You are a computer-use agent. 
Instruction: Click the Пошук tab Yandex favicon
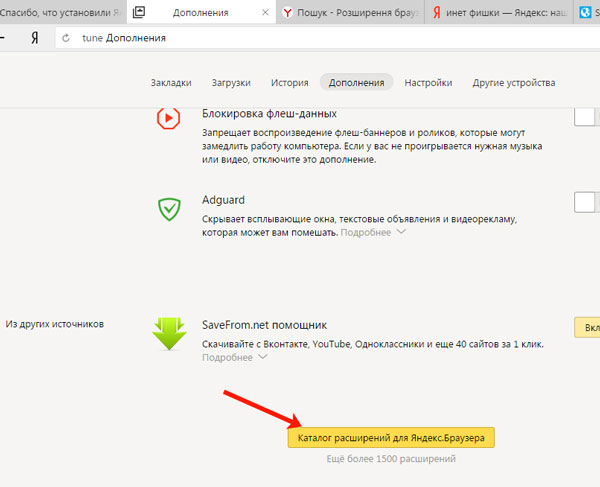coord(288,12)
